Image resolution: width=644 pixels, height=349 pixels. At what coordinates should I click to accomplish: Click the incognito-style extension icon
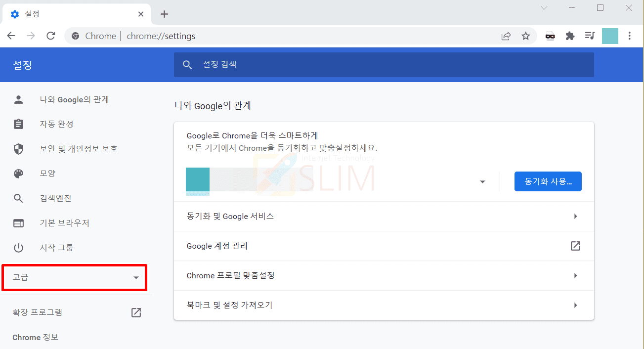550,36
